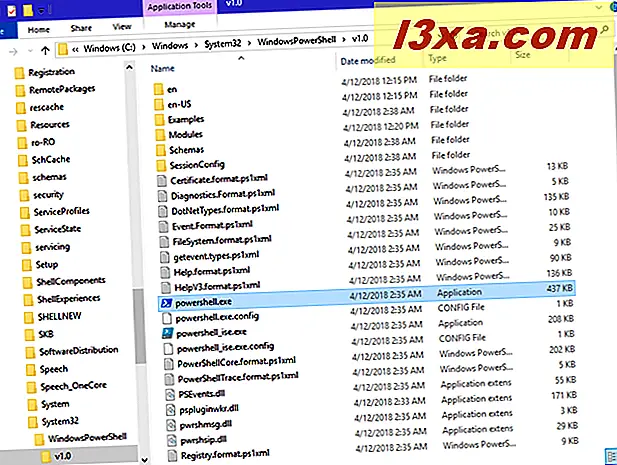Open the en-US folder icon
The width and height of the screenshot is (617, 465).
(x=159, y=104)
